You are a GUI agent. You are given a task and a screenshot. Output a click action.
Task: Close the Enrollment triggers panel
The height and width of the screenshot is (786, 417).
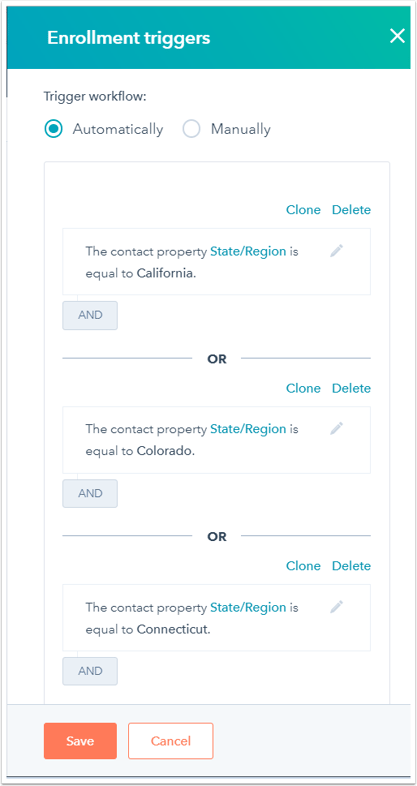(x=397, y=37)
